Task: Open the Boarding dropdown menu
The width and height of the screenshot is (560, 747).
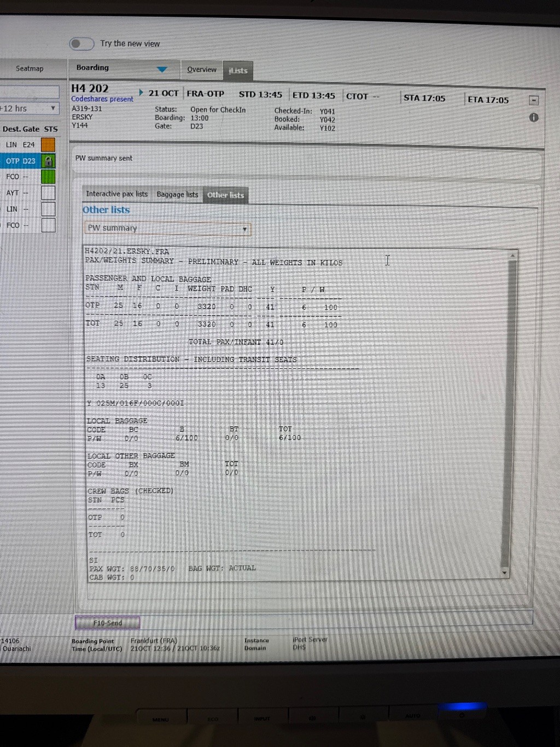Action: coord(162,70)
